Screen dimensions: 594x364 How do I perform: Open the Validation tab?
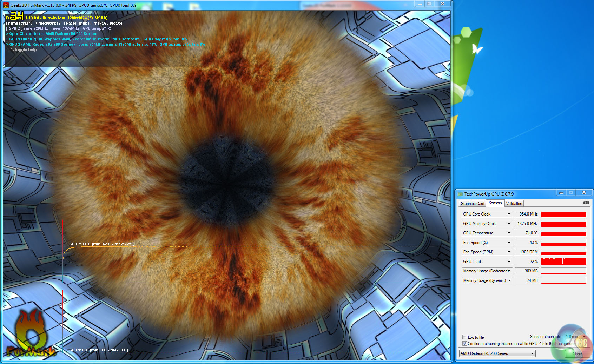coord(514,204)
